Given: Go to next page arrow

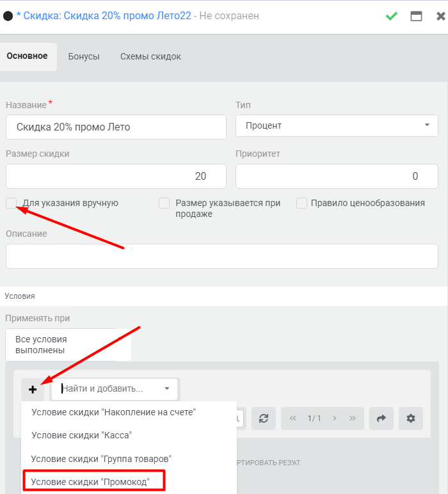Looking at the screenshot, I should coord(335,418).
